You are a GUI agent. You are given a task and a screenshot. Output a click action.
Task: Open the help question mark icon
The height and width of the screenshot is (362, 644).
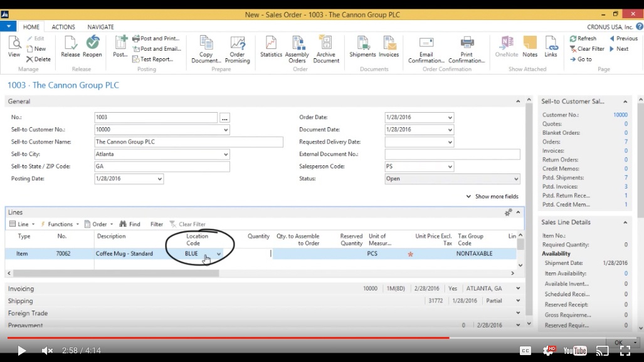[x=640, y=27]
